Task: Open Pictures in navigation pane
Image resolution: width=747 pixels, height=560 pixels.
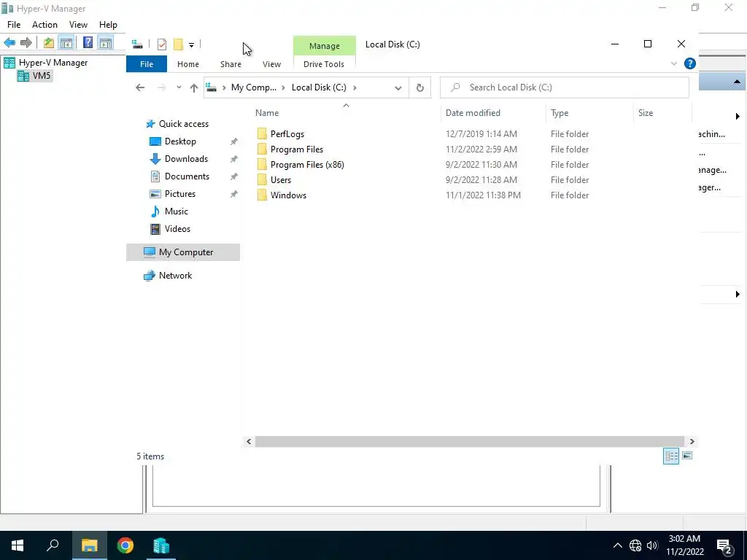Action: [x=179, y=194]
